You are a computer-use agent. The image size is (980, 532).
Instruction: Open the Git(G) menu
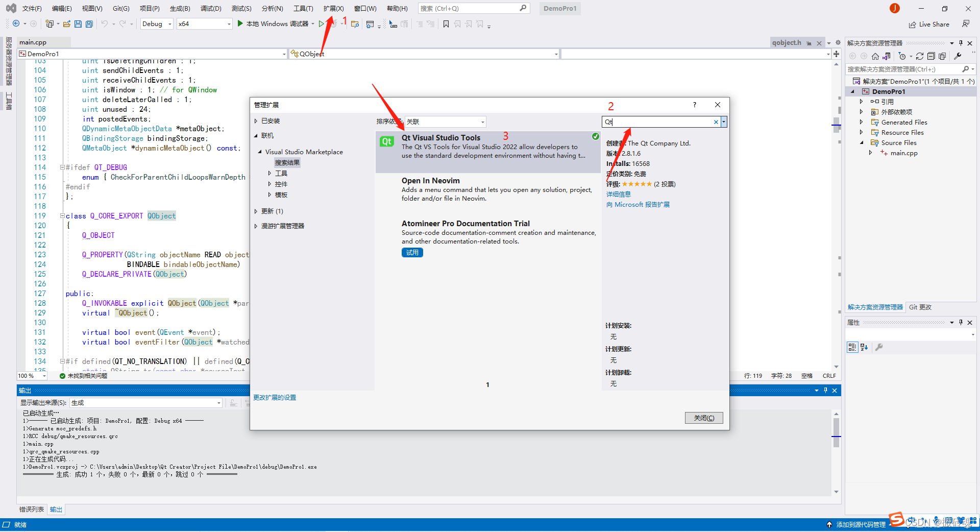(x=121, y=8)
